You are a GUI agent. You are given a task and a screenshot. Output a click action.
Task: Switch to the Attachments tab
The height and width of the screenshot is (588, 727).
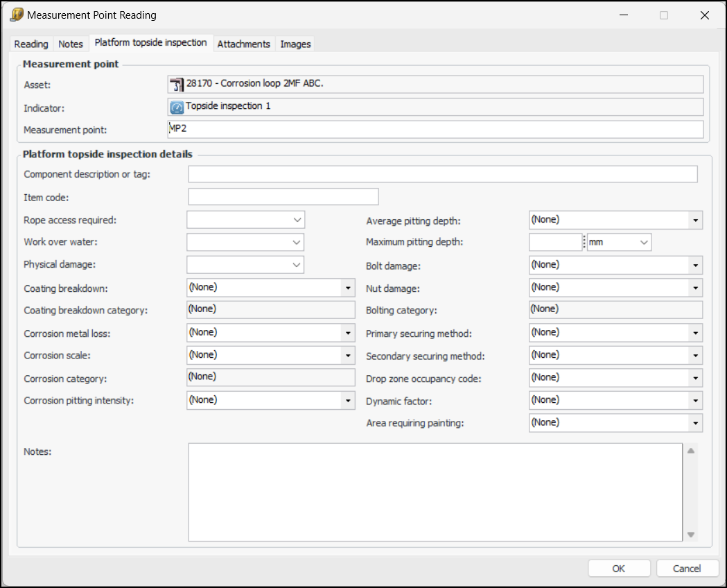[x=243, y=44]
